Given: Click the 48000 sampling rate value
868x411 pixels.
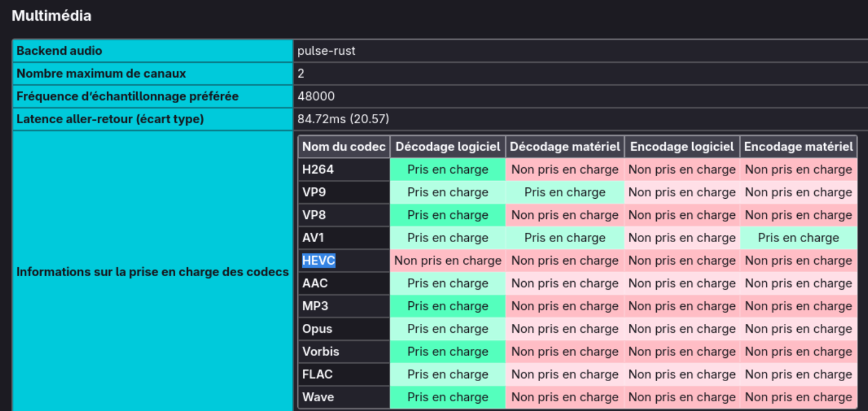Looking at the screenshot, I should tap(316, 96).
